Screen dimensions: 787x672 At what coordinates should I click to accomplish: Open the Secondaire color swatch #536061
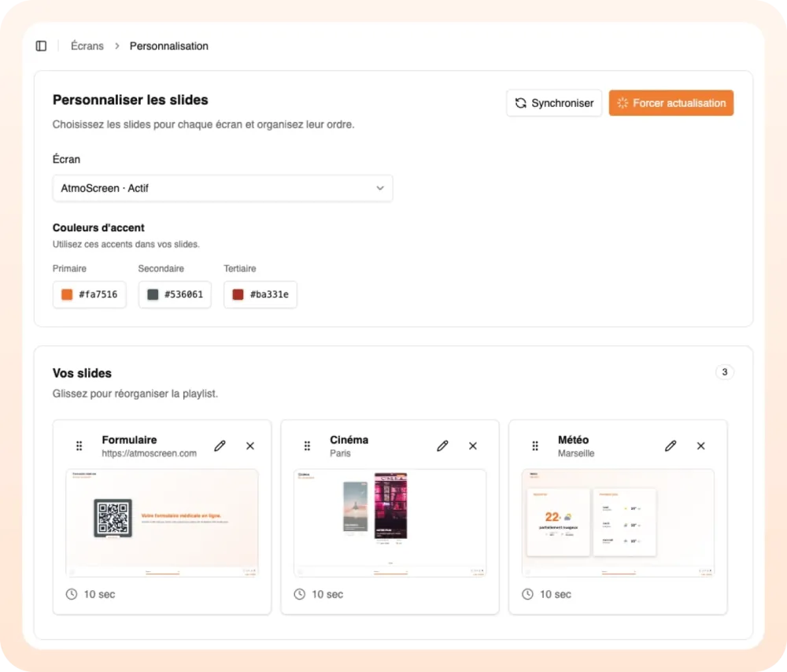(175, 294)
